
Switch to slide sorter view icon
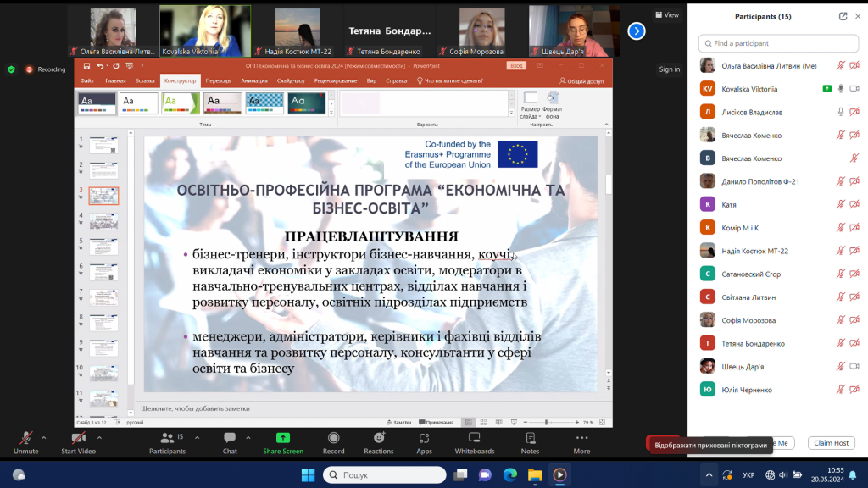483,422
